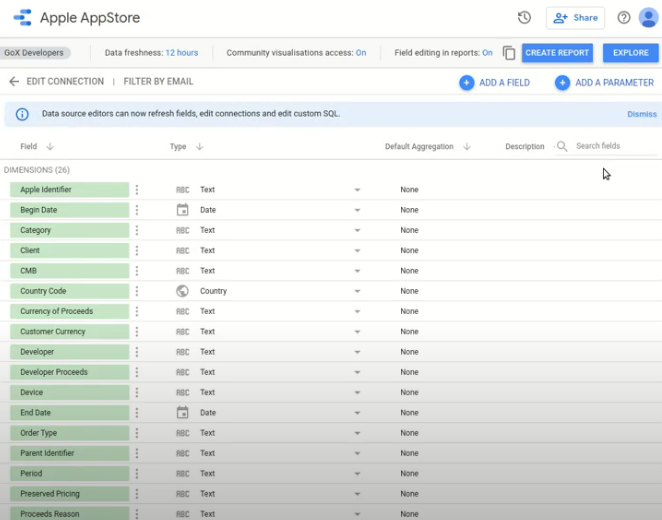This screenshot has width=662, height=520.
Task: Click None aggregation for Device row
Action: [409, 392]
